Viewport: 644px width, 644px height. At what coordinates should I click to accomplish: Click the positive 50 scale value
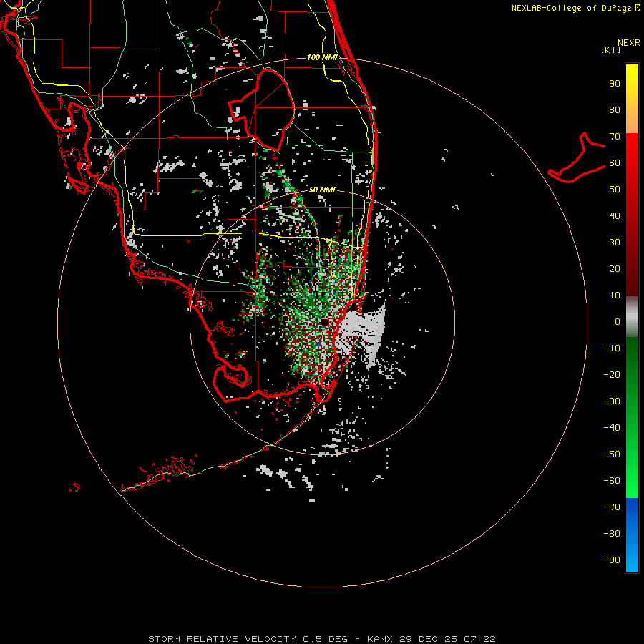[615, 190]
